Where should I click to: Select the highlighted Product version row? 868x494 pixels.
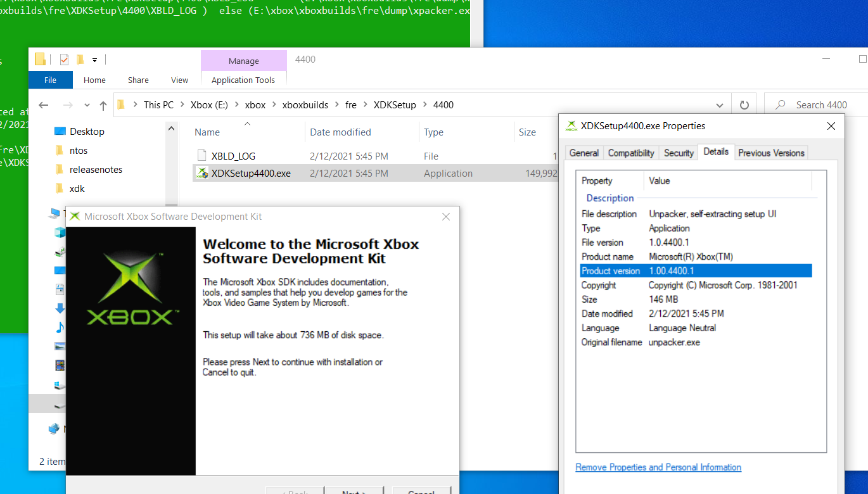pos(696,271)
